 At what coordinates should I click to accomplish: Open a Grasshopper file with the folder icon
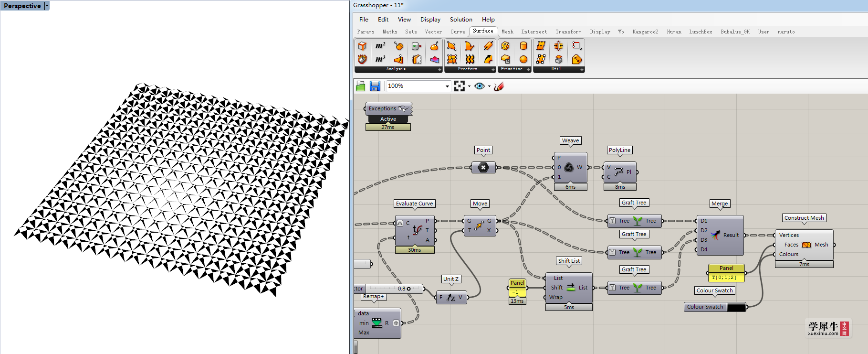[361, 86]
